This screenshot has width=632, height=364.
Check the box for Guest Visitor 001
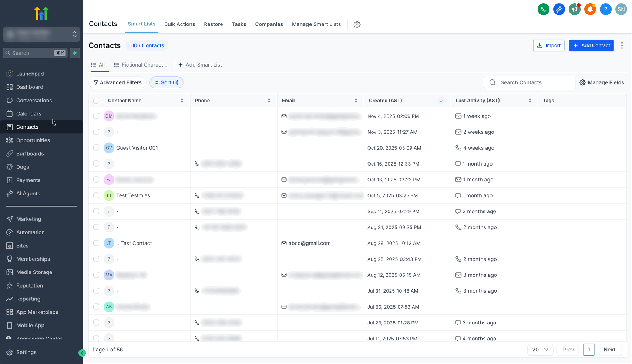(x=96, y=148)
